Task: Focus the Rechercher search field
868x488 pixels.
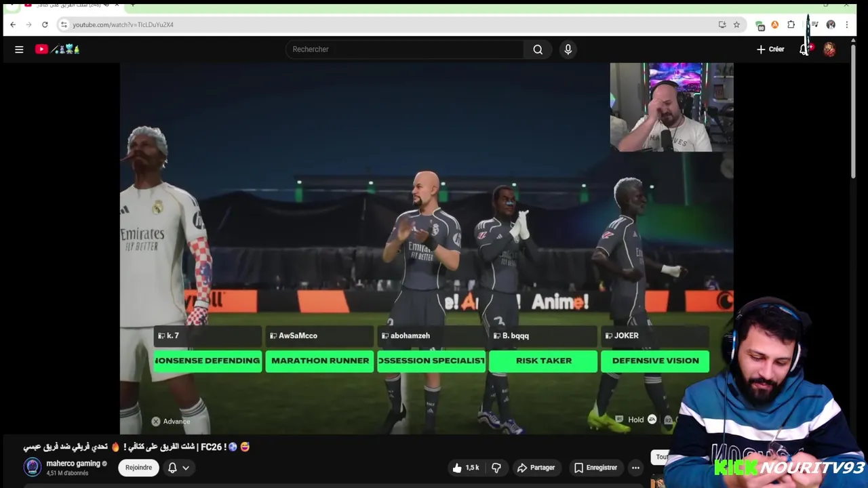Action: click(x=405, y=49)
